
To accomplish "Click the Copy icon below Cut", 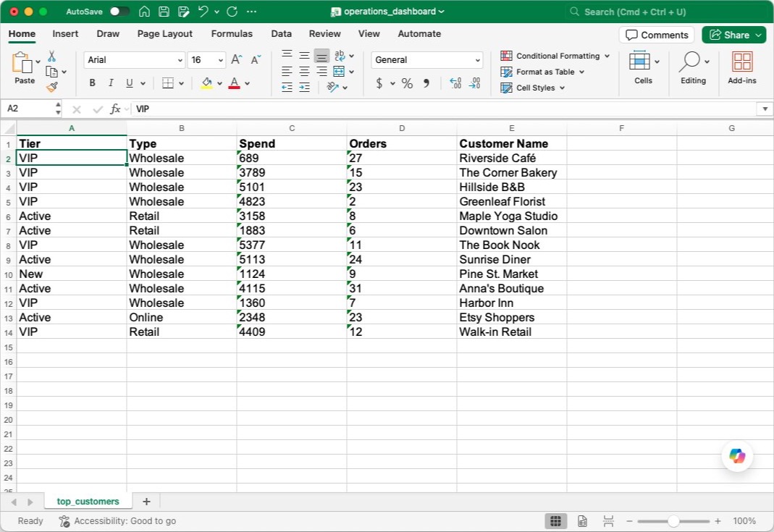I will 51,72.
